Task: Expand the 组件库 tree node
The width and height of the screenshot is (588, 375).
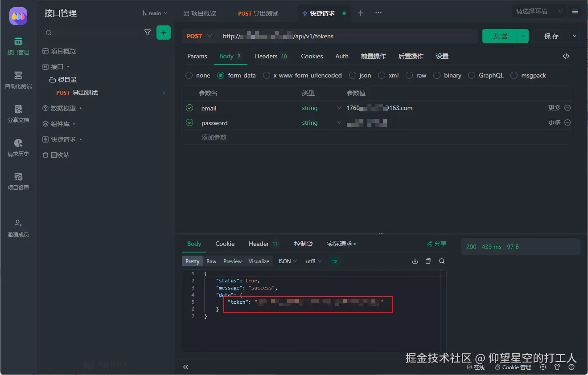Action: (74, 124)
